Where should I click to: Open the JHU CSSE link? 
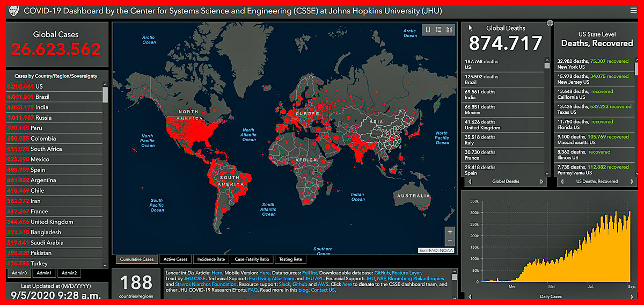194,279
